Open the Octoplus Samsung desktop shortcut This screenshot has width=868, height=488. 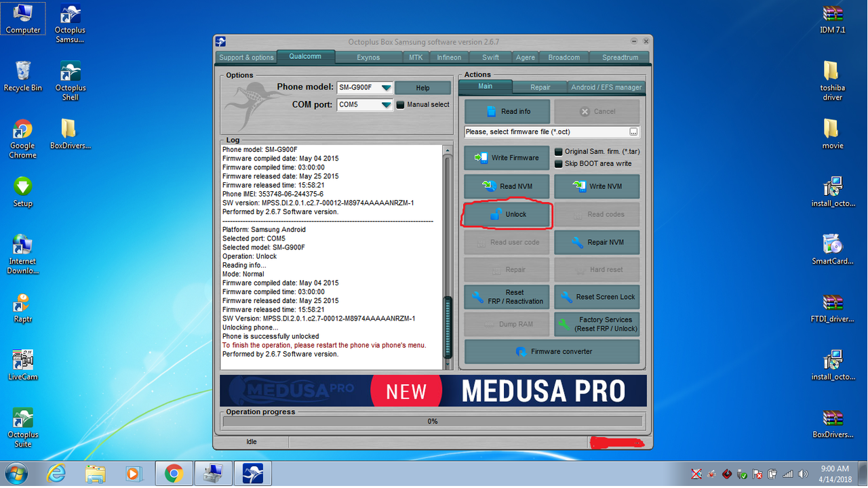[71, 24]
